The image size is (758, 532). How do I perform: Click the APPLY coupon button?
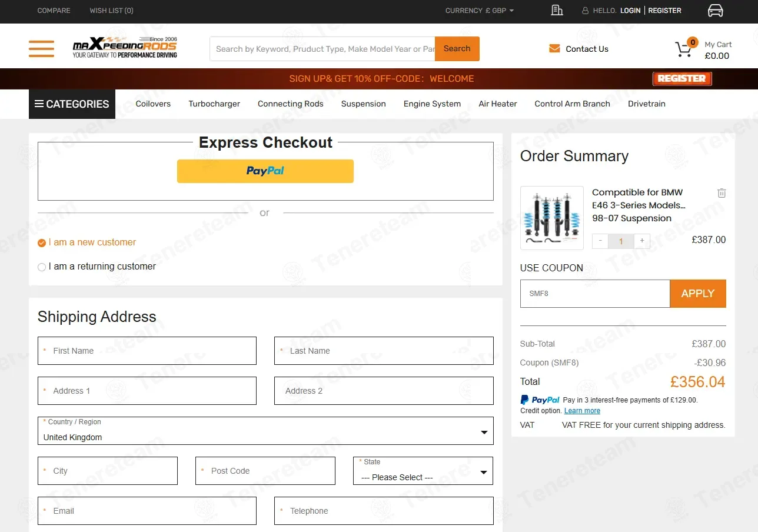click(698, 294)
